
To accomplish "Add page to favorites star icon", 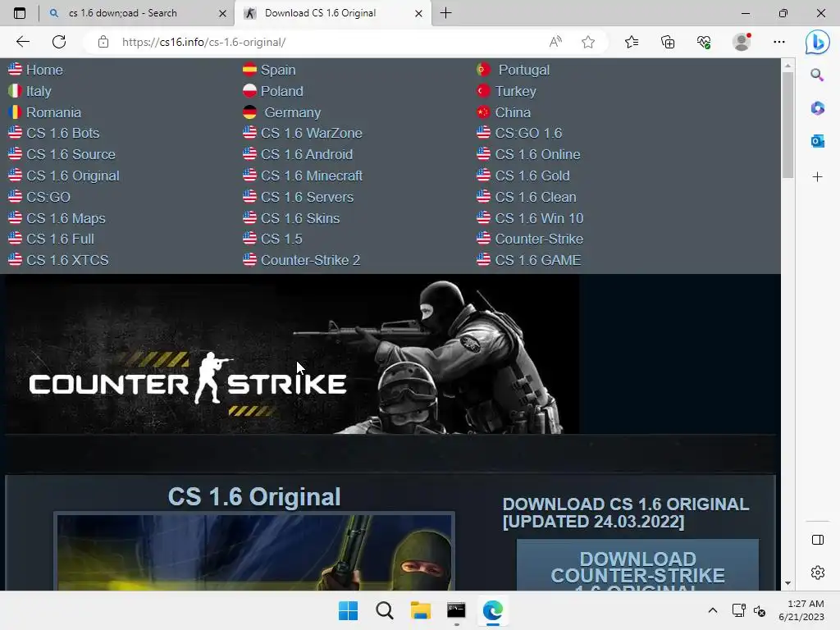I will (588, 42).
